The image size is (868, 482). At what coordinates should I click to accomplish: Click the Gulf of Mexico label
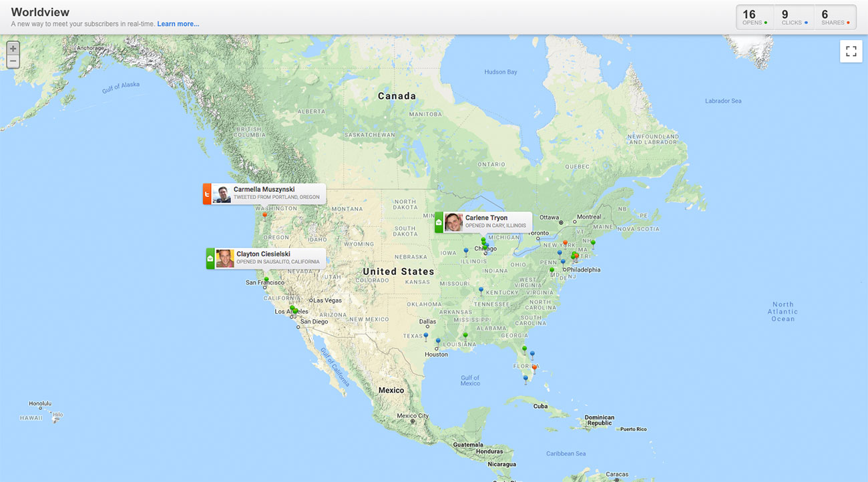(470, 381)
